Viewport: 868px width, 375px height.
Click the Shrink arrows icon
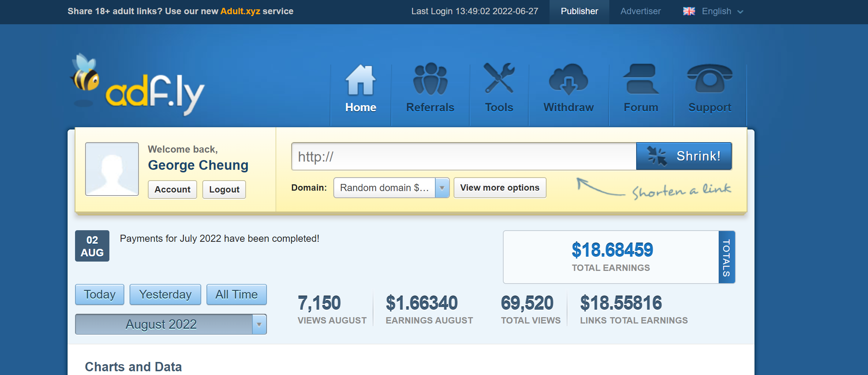(x=657, y=156)
